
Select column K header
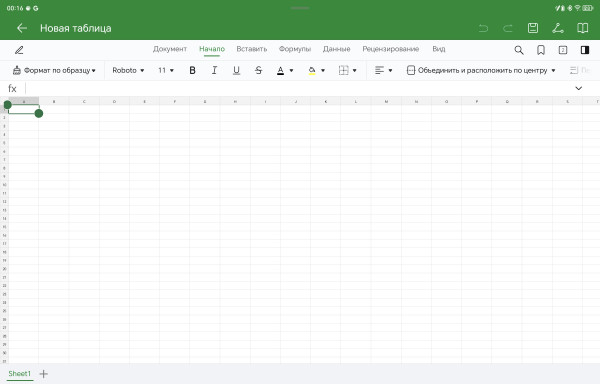point(326,101)
